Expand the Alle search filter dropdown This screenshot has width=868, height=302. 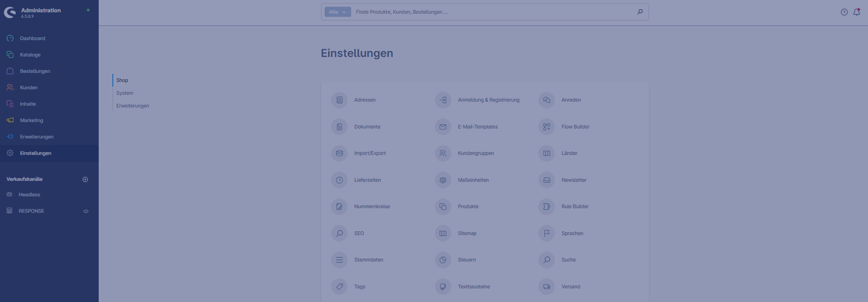tap(337, 12)
